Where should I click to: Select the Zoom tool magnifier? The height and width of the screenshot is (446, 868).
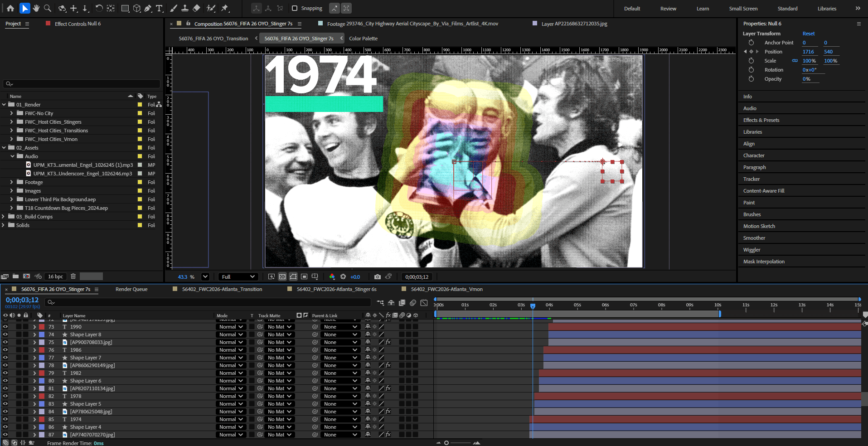click(x=48, y=8)
